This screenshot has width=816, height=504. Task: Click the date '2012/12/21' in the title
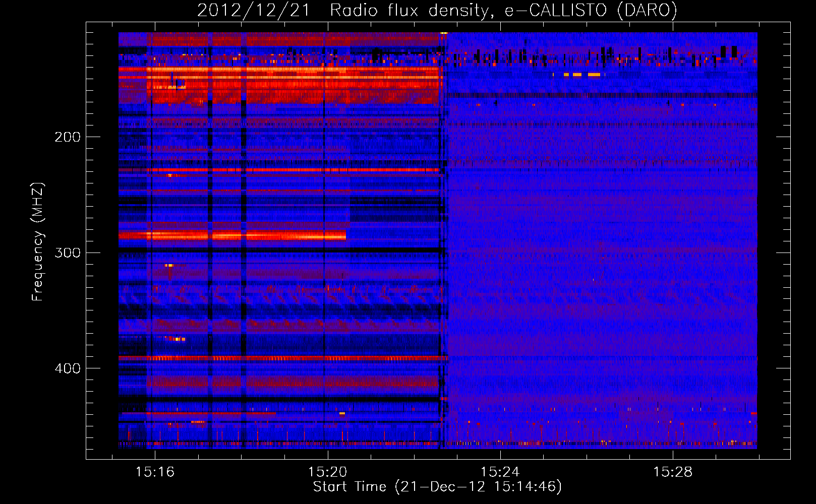pos(254,11)
